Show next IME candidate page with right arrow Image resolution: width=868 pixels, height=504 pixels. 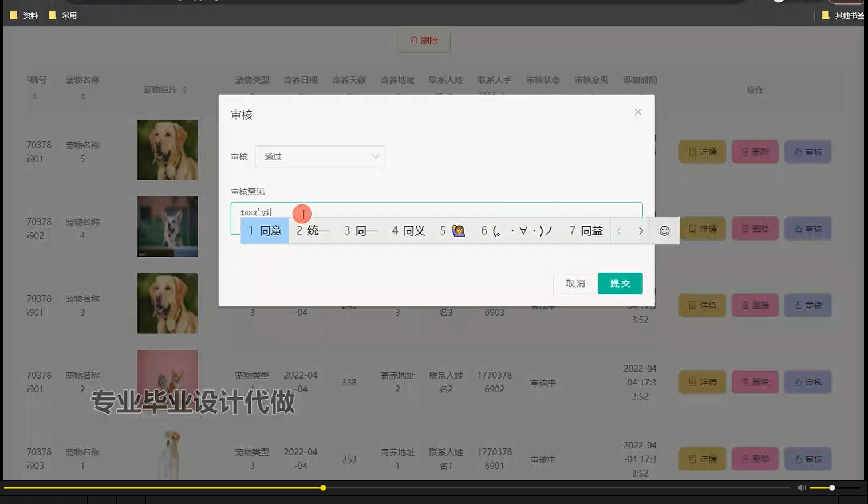pos(641,230)
